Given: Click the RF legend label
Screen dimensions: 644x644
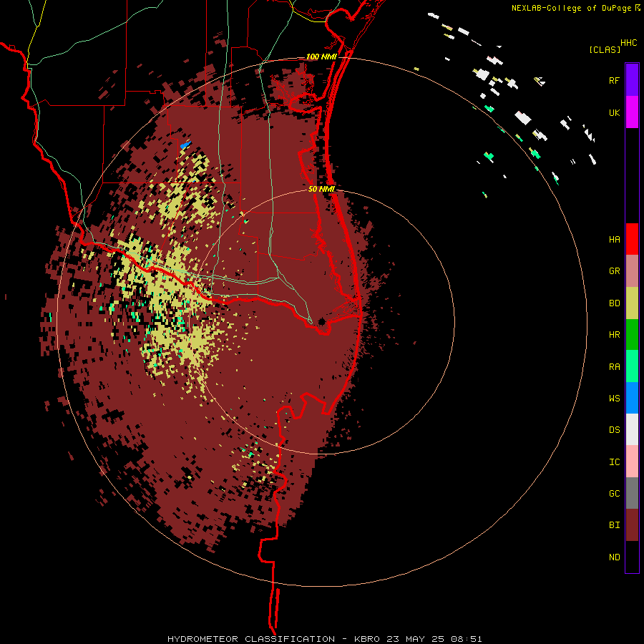Looking at the screenshot, I should click(614, 81).
